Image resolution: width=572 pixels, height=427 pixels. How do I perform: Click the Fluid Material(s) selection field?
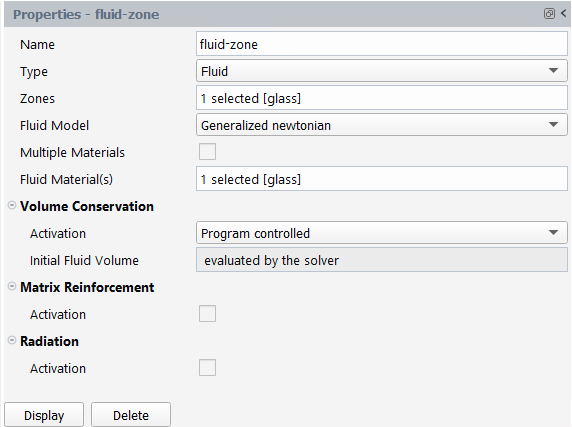tap(382, 179)
